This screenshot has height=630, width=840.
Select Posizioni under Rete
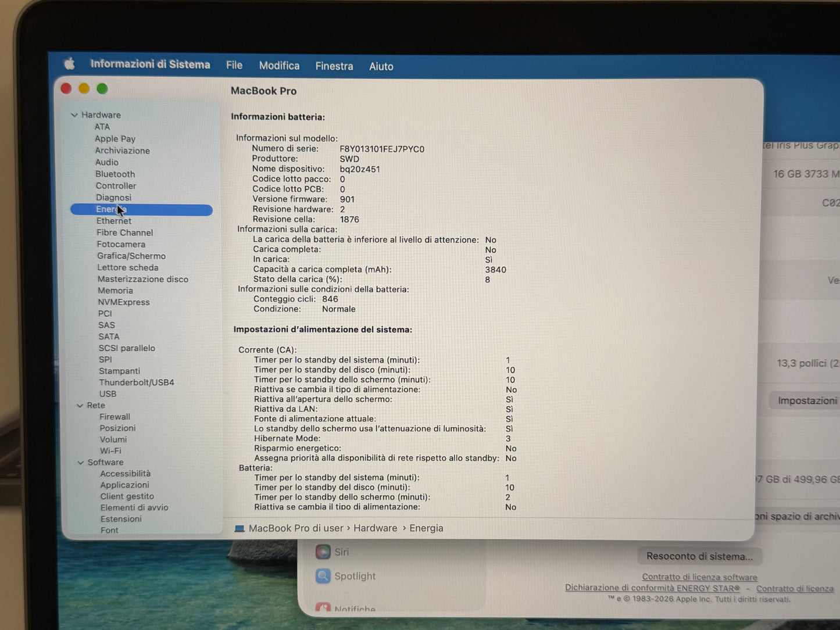pyautogui.click(x=117, y=428)
